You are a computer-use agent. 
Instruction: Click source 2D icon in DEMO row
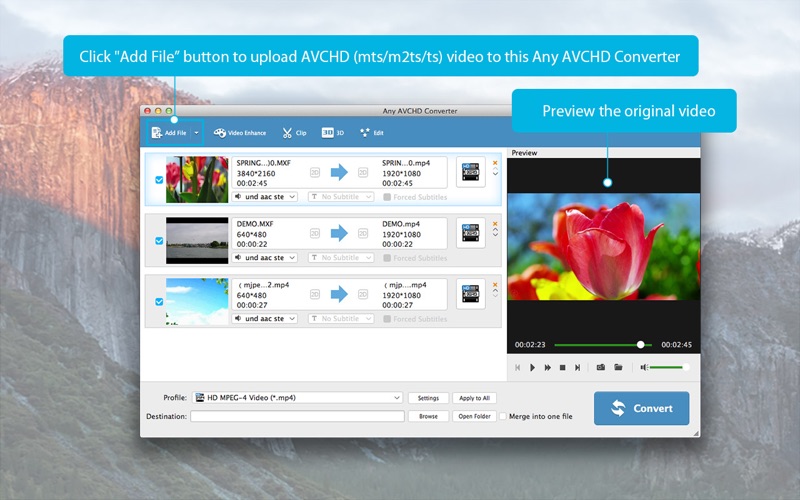(x=315, y=233)
